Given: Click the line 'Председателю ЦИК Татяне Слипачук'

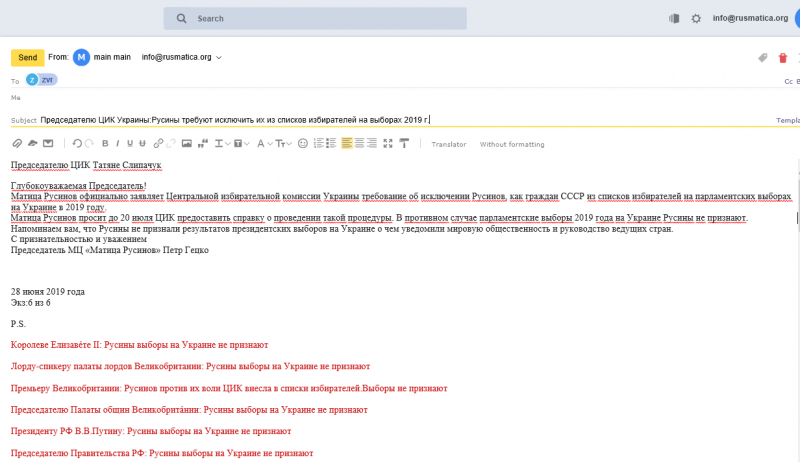Looking at the screenshot, I should pyautogui.click(x=86, y=165).
